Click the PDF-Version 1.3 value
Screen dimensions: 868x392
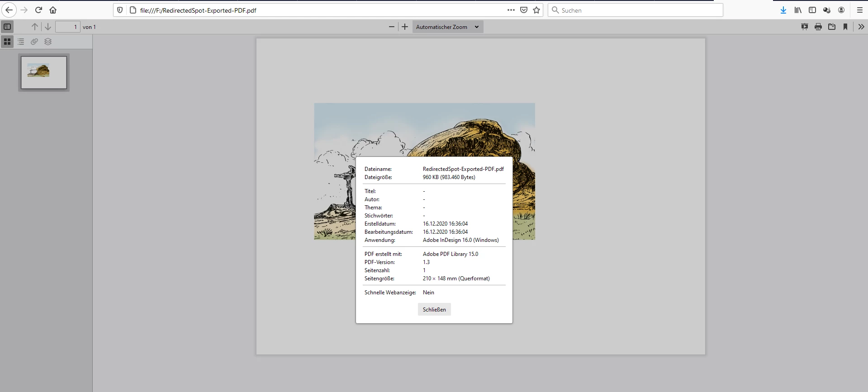point(427,262)
